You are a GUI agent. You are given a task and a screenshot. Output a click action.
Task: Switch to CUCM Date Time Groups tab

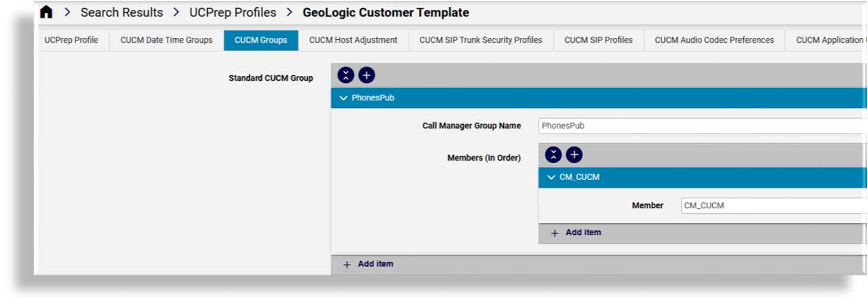click(166, 40)
